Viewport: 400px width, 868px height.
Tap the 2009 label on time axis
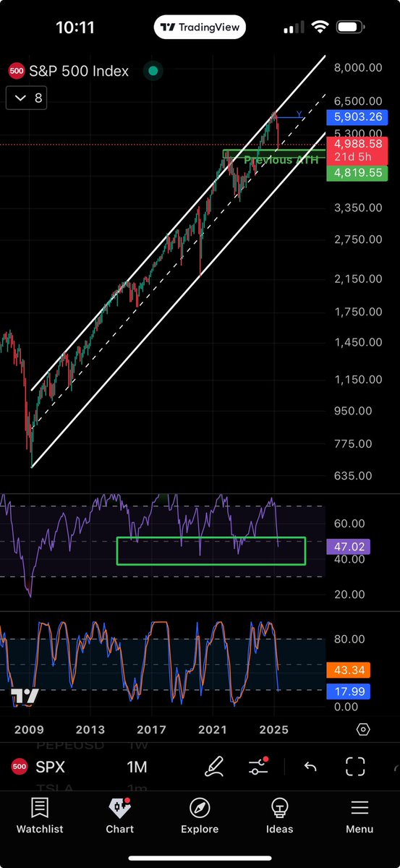29,729
